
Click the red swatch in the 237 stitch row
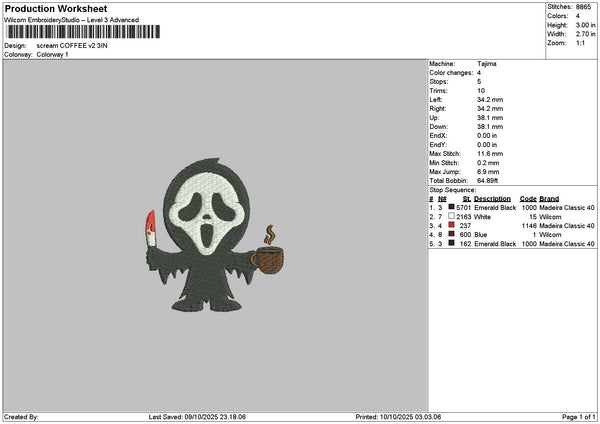452,225
